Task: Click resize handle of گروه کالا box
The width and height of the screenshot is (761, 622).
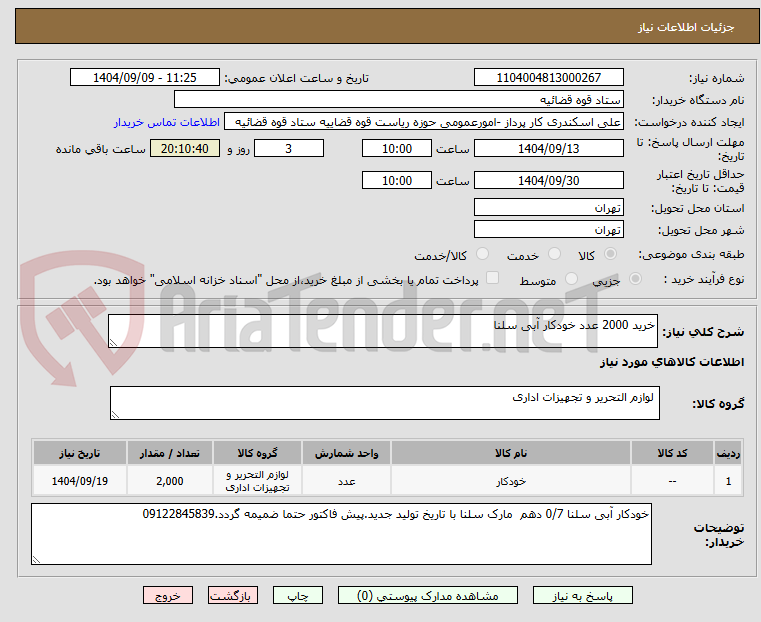Action: click(116, 414)
